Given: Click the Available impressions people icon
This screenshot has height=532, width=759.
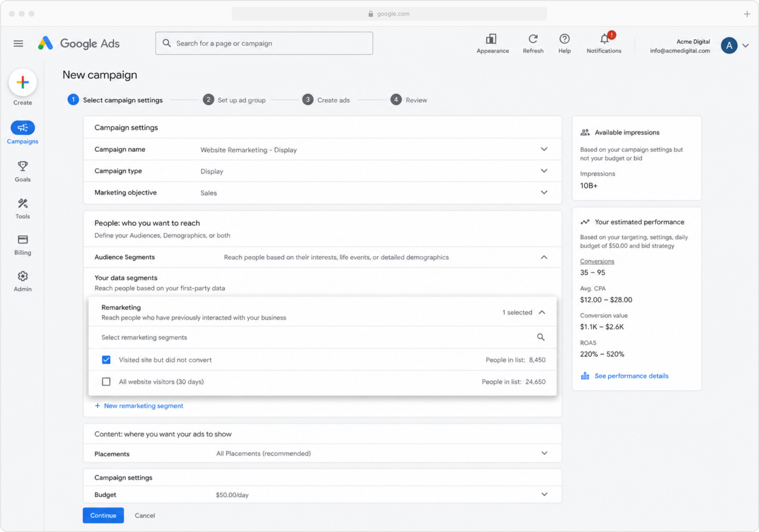Looking at the screenshot, I should tap(585, 132).
